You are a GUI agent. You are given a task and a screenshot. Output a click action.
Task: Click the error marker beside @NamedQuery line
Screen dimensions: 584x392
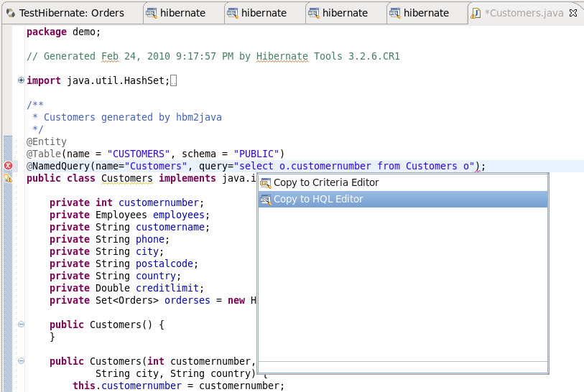[x=8, y=166]
